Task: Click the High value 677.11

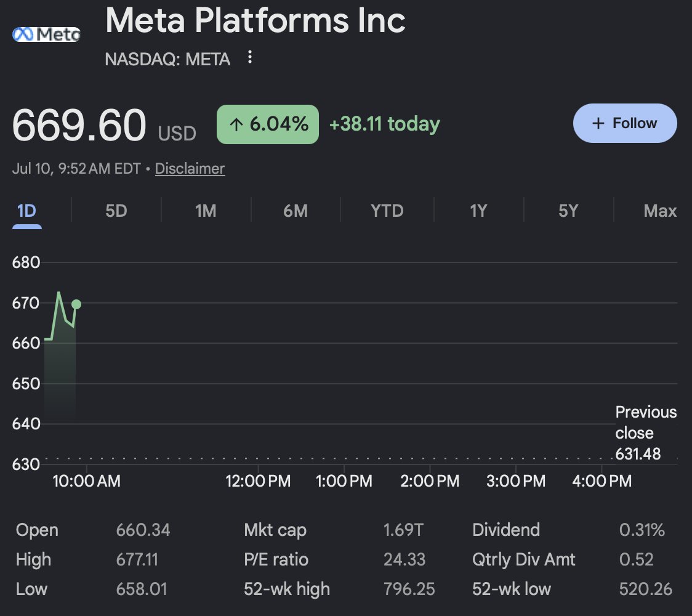Action: 137,559
